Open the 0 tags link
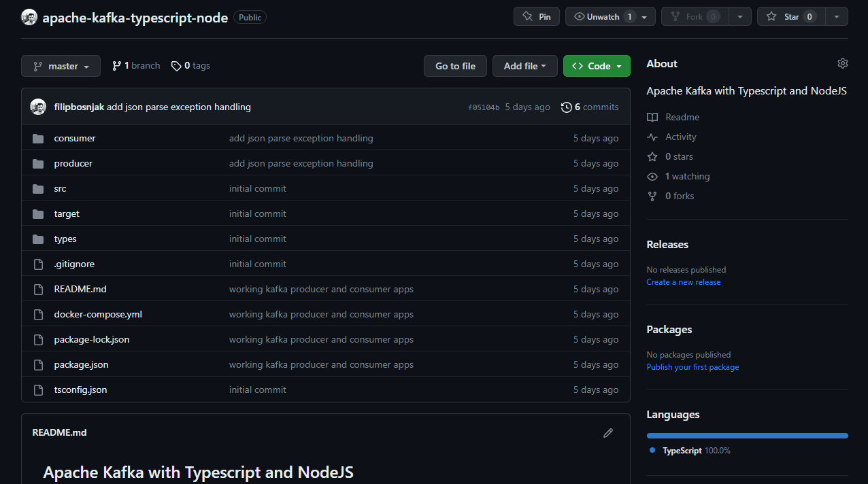 pos(190,66)
